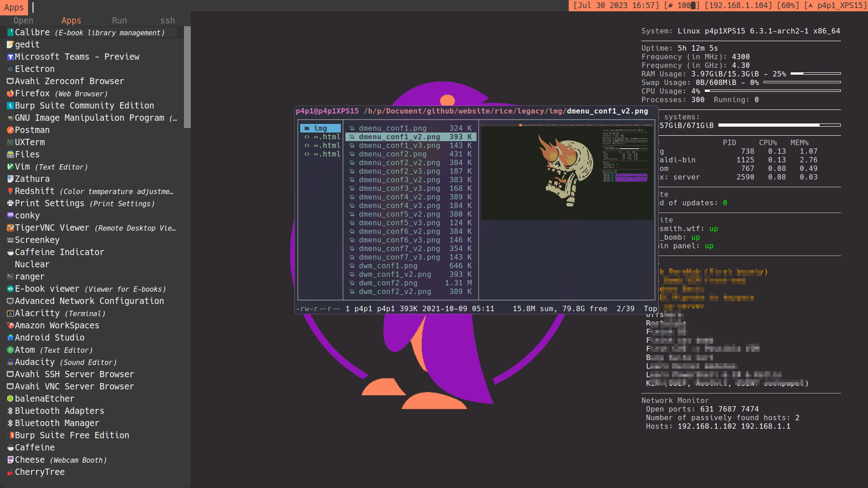Click the Android Studio icon

[x=10, y=338]
